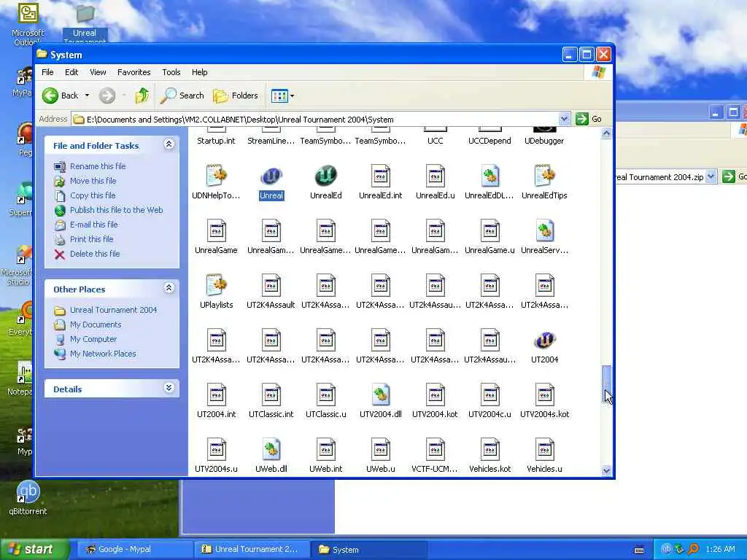Click E-mail this file
747x560 pixels.
point(94,225)
